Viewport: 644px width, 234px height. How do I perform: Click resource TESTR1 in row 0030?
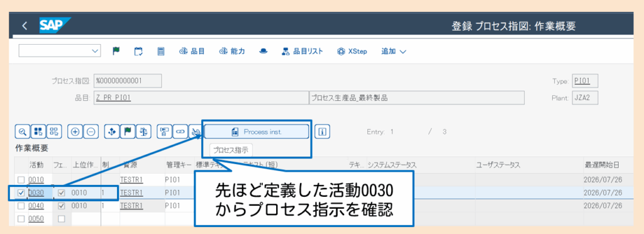pyautogui.click(x=131, y=193)
